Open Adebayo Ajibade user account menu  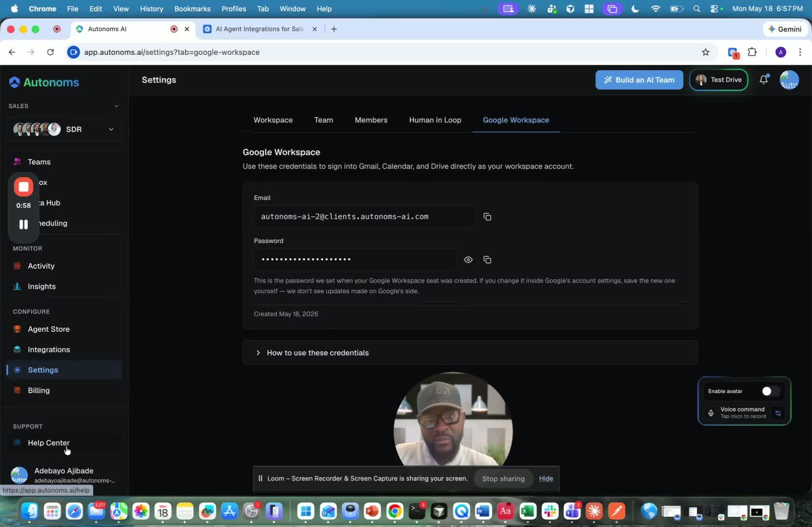coord(64,475)
